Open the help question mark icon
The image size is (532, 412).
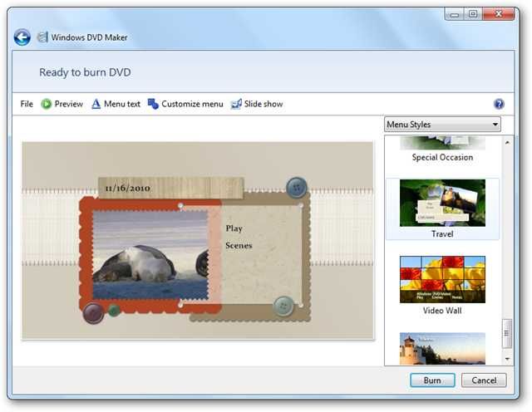(499, 104)
